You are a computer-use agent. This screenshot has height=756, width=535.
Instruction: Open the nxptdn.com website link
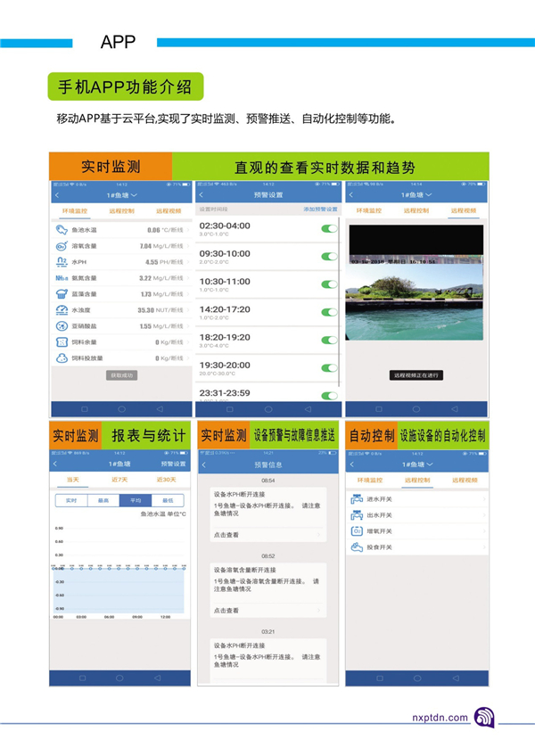click(x=440, y=718)
